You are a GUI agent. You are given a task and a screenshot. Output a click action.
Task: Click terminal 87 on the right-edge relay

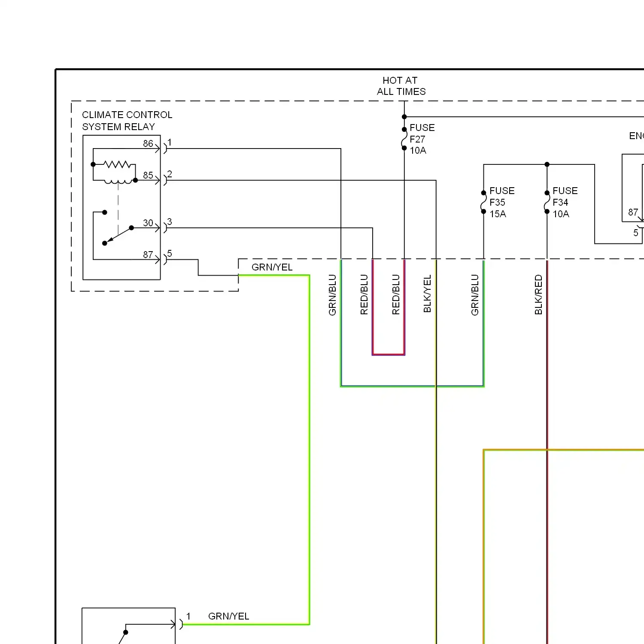point(633,212)
